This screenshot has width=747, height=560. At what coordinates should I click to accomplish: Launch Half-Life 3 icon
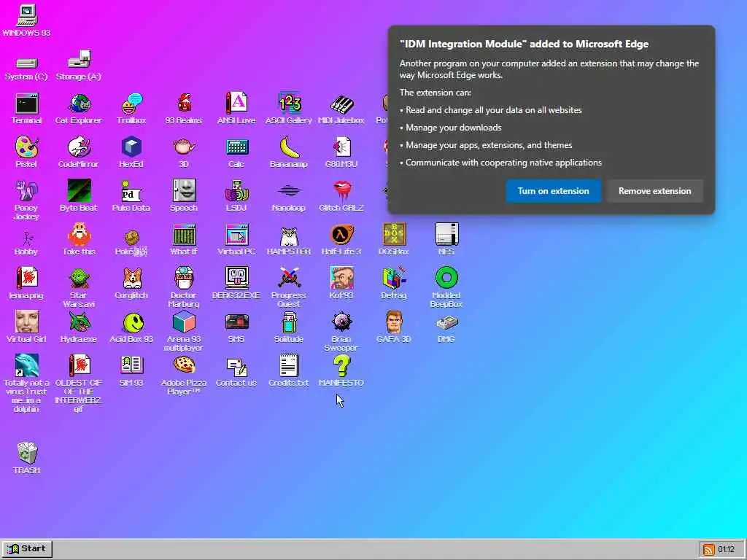point(341,235)
